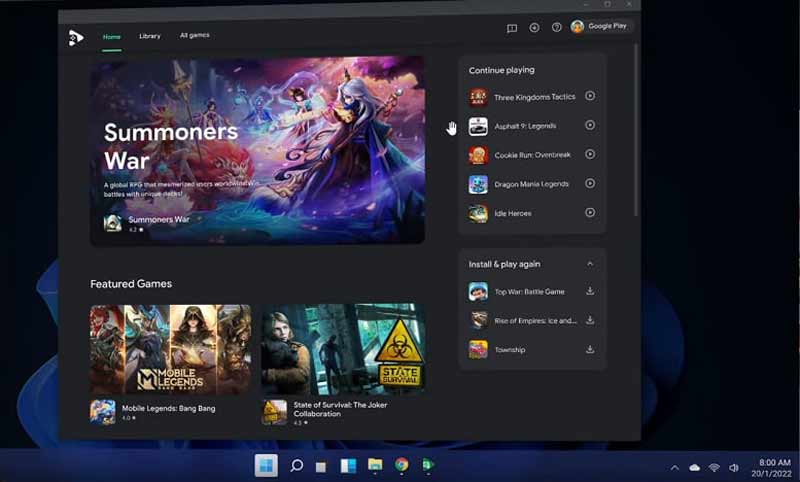Open the feedback icon in the header
Viewport: 800px width, 482px height.
click(x=512, y=28)
